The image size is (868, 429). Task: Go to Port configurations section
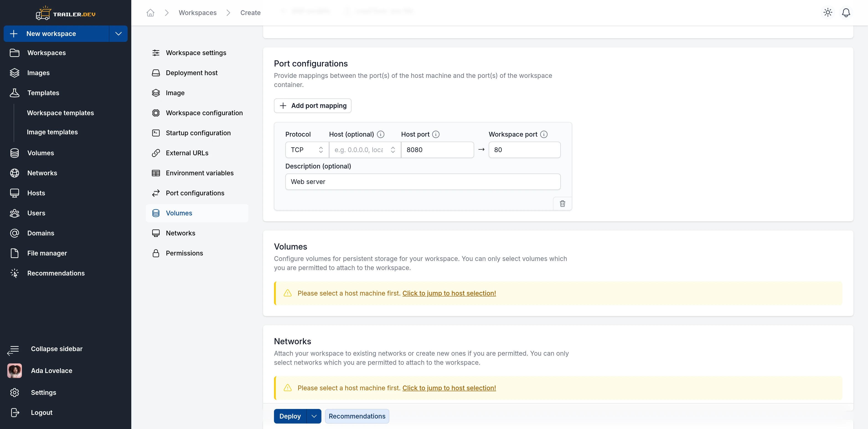click(195, 193)
